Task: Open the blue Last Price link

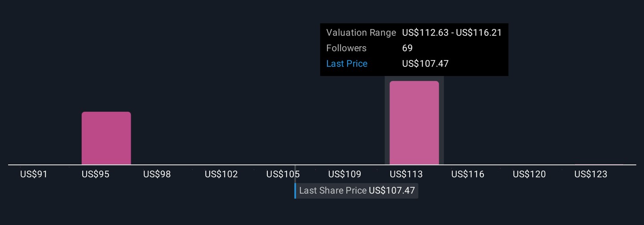Action: coord(347,64)
